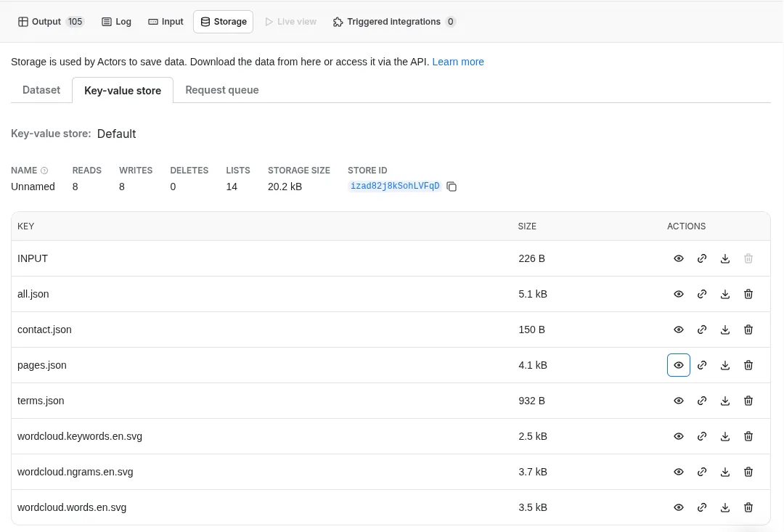Open the Output tab
The image size is (784, 532).
click(x=51, y=22)
